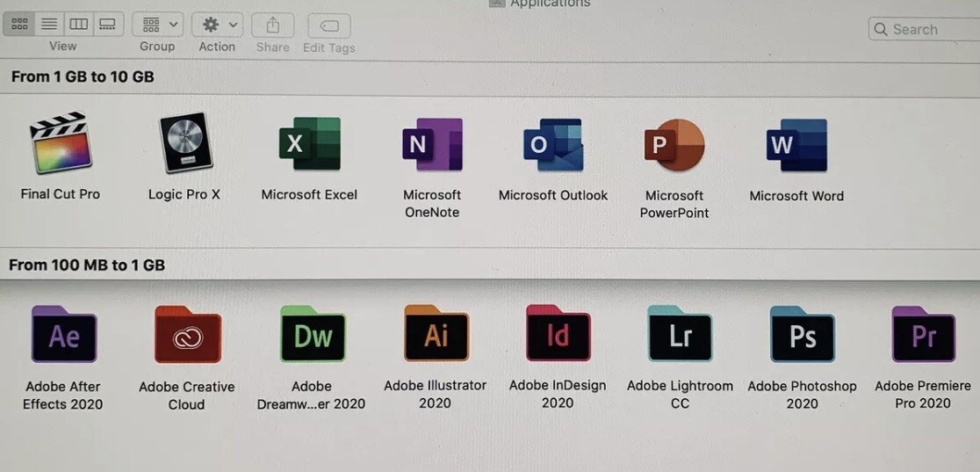The width and height of the screenshot is (980, 472).
Task: Click the Edit Tags toolbar button
Action: (328, 25)
